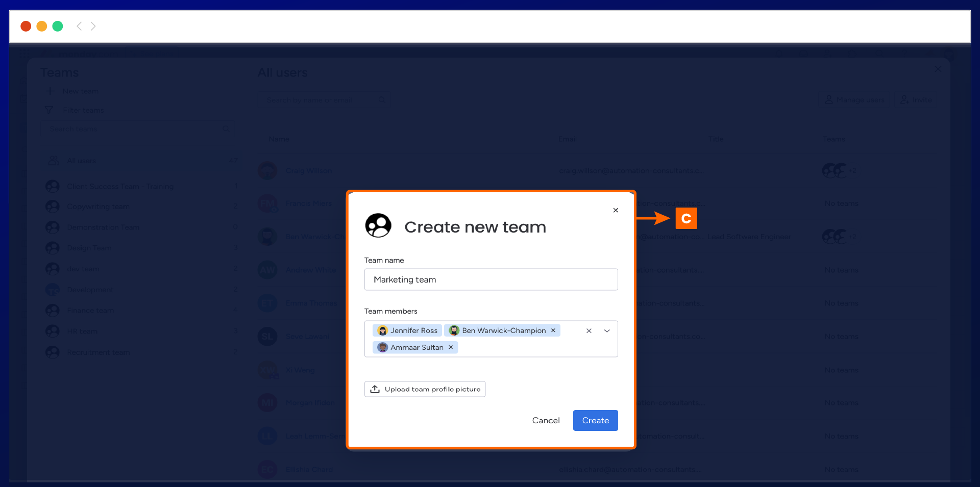Select Design Team in the teams list
The image size is (980, 487).
click(x=89, y=248)
